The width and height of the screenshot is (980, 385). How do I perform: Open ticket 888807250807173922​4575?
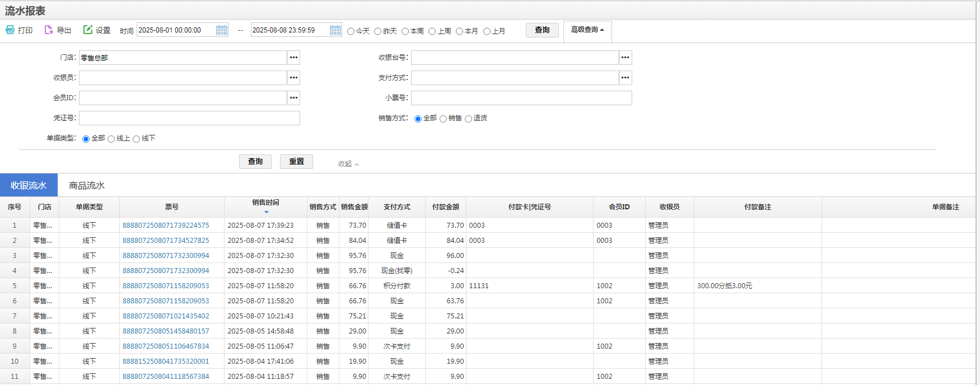[166, 226]
